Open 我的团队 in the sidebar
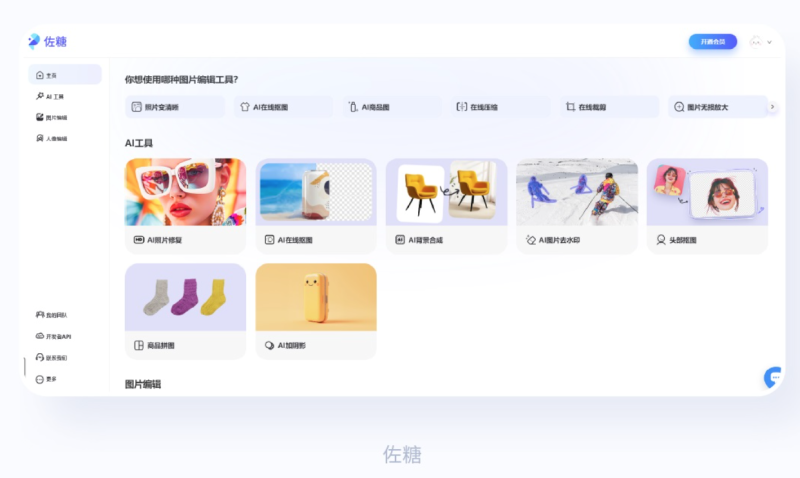This screenshot has width=800, height=478. pos(51,315)
